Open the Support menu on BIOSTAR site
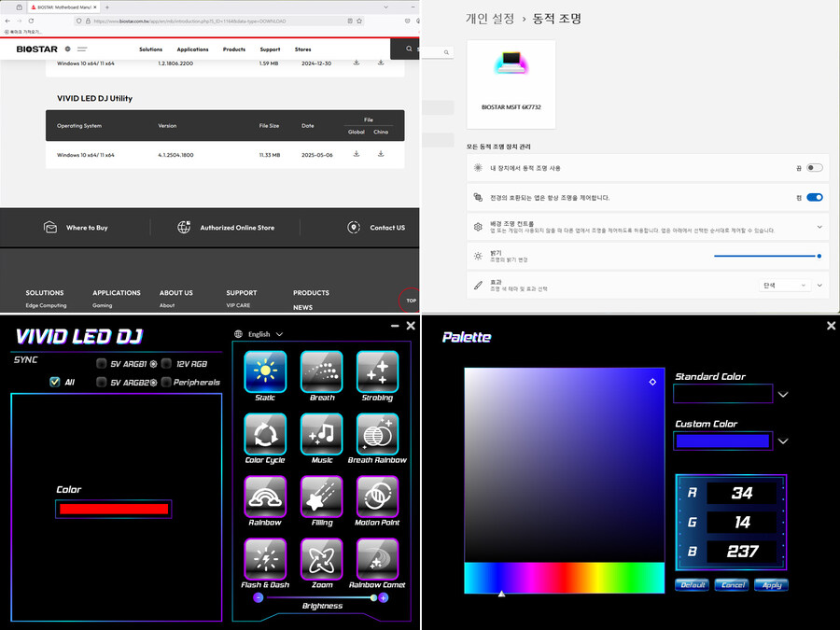The image size is (840, 630). click(270, 49)
